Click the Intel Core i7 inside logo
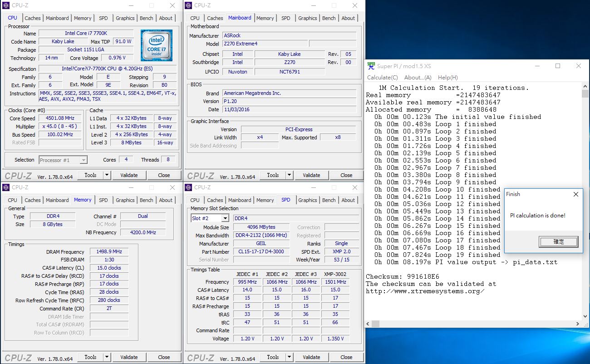590x364 pixels. 157,45
